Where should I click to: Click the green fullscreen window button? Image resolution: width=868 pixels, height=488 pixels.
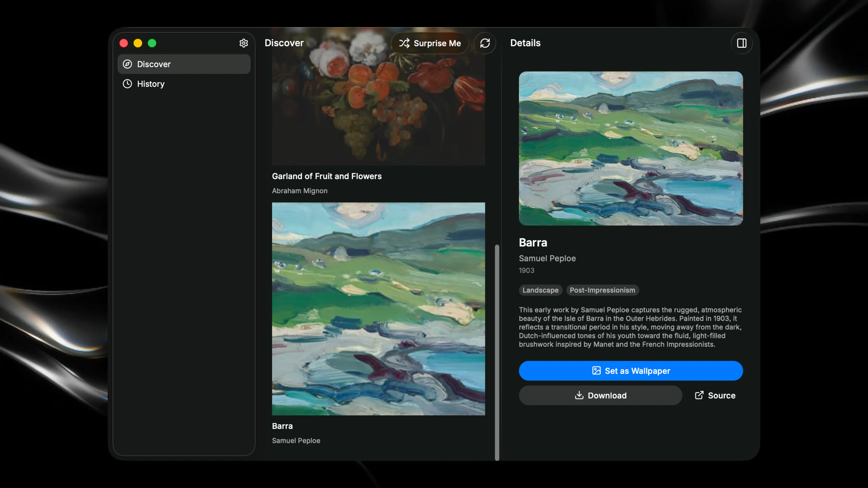click(152, 43)
